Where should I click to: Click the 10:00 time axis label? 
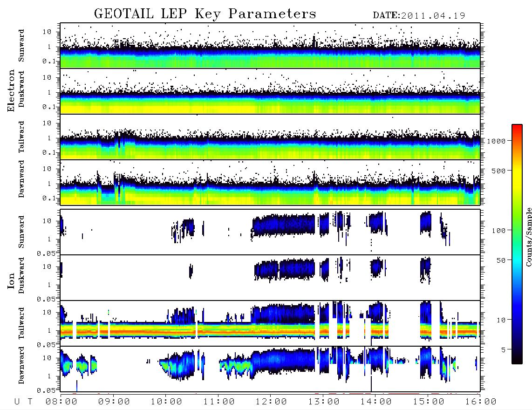tap(166, 402)
